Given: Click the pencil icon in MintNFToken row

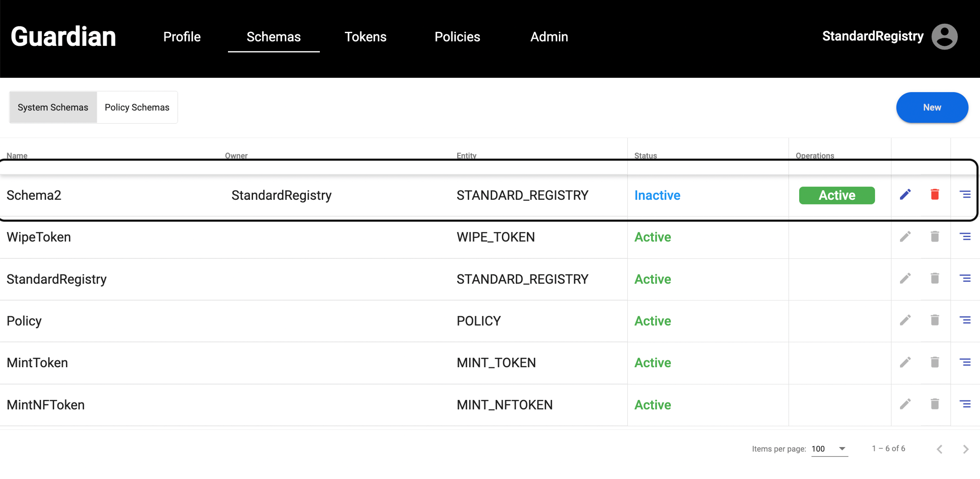Looking at the screenshot, I should point(905,404).
